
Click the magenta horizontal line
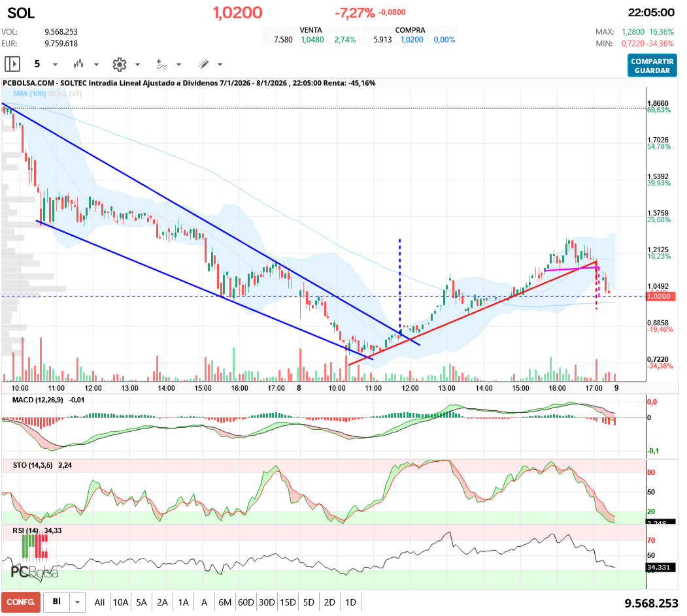[571, 269]
